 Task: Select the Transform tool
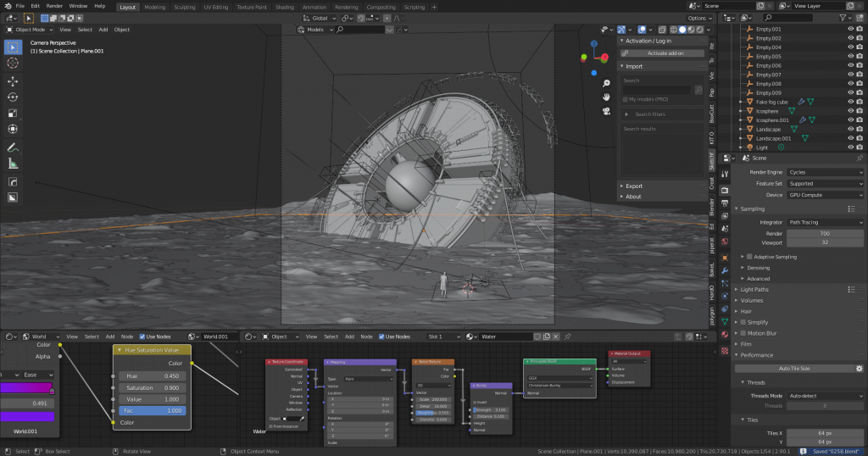click(x=12, y=130)
